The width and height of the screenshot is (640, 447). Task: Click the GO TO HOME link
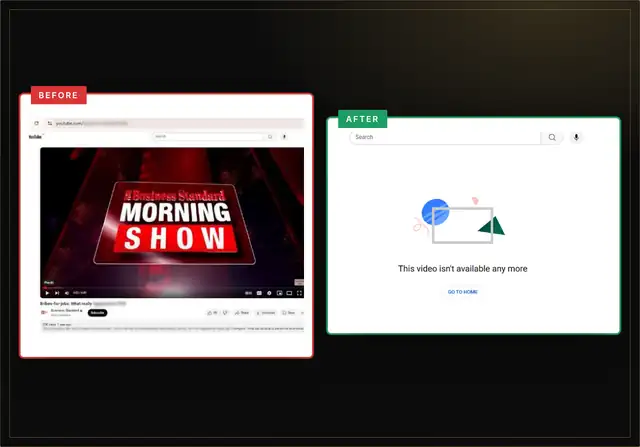point(462,292)
